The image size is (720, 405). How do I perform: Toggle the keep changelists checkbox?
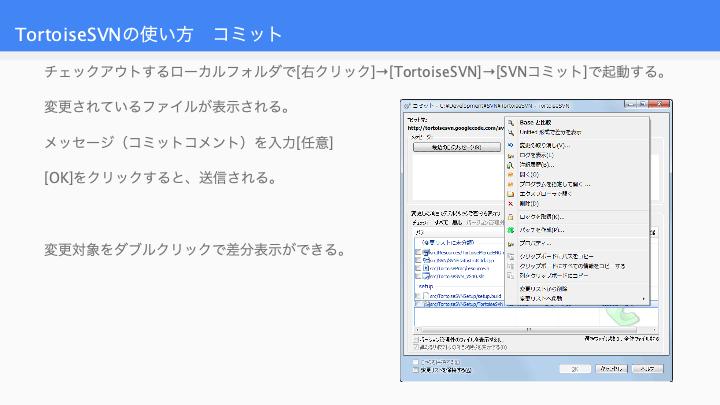click(416, 370)
